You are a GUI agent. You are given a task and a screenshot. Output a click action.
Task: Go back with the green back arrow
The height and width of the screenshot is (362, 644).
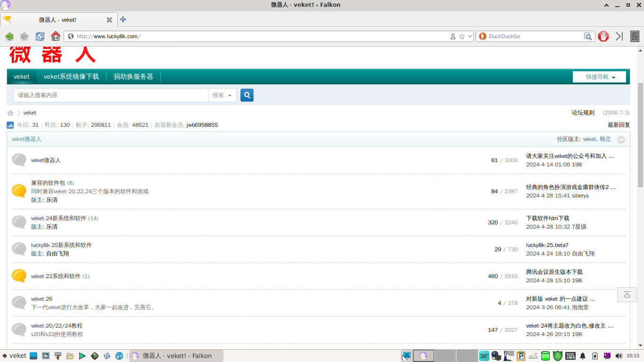[x=9, y=36]
